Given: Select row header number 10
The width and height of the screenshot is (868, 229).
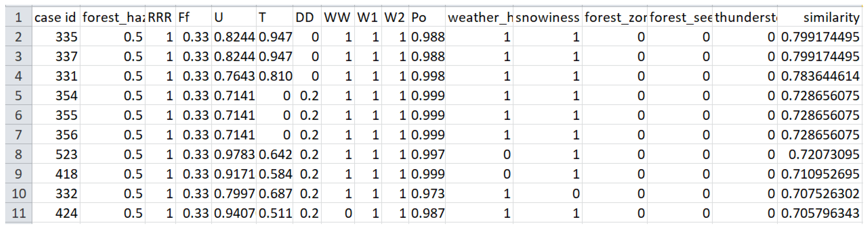Looking at the screenshot, I should [18, 194].
